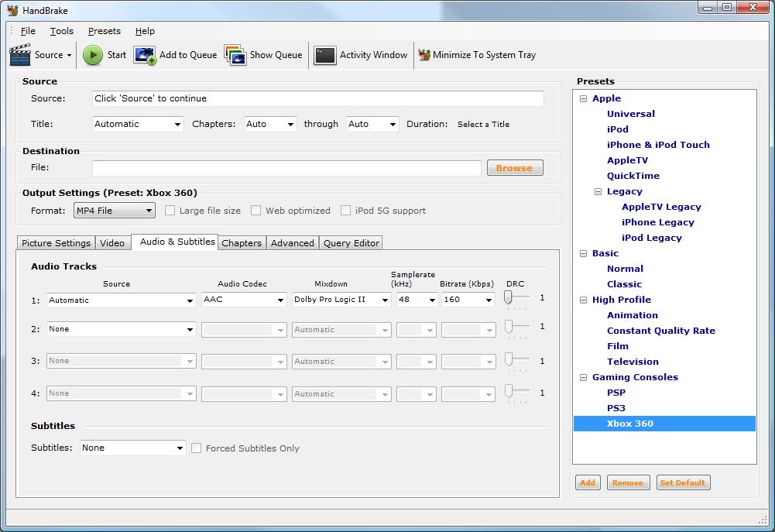Select the PSP preset

pos(616,393)
